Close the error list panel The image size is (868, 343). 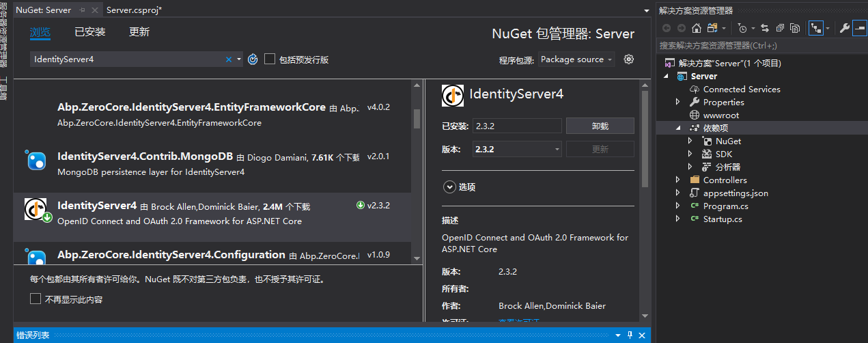643,335
